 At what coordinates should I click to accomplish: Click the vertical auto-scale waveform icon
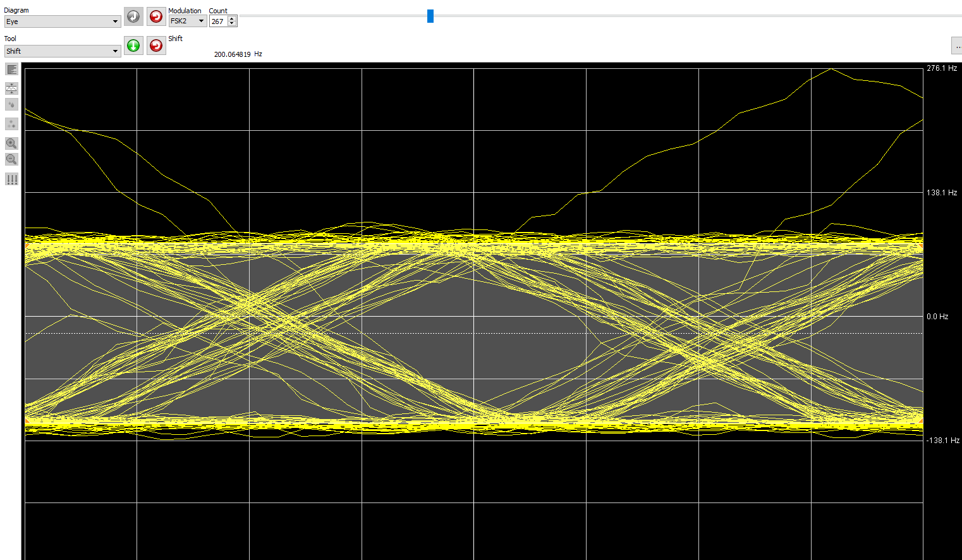11,88
